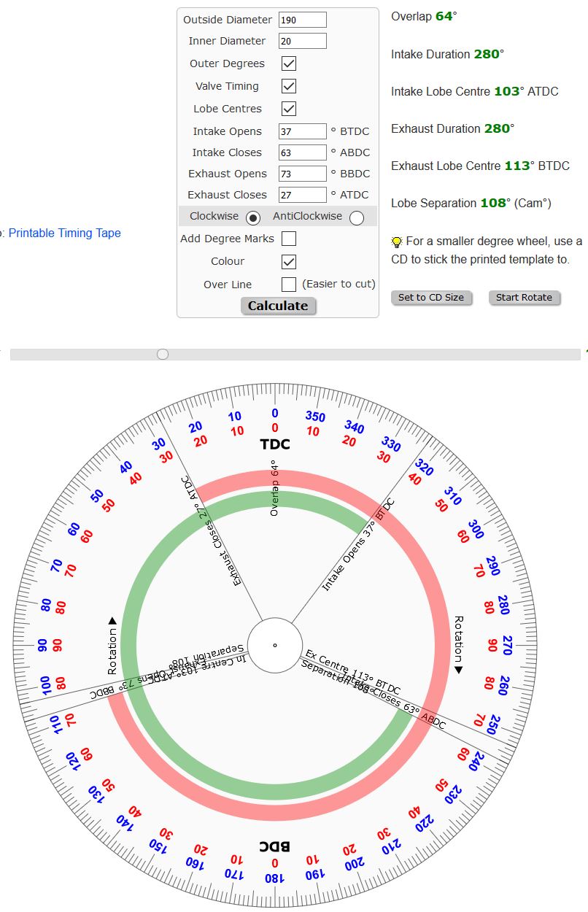Uncheck the Valve Timing checkbox
The width and height of the screenshot is (588, 912).
(289, 86)
